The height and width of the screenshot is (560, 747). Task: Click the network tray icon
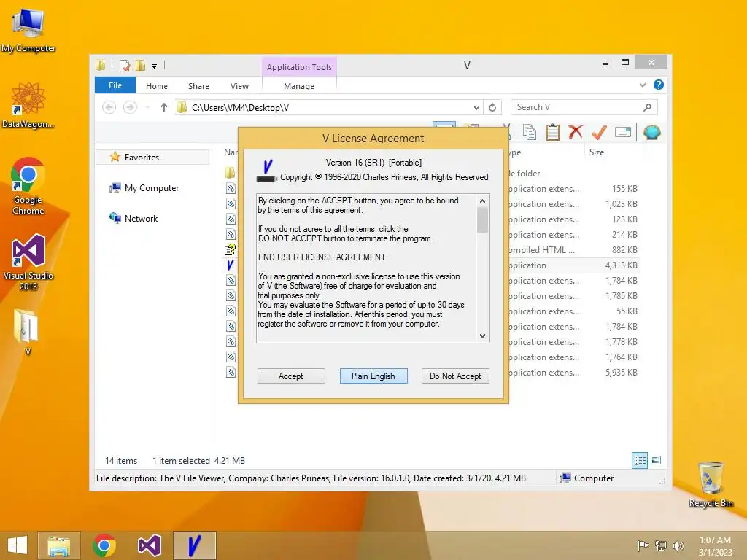click(x=660, y=545)
